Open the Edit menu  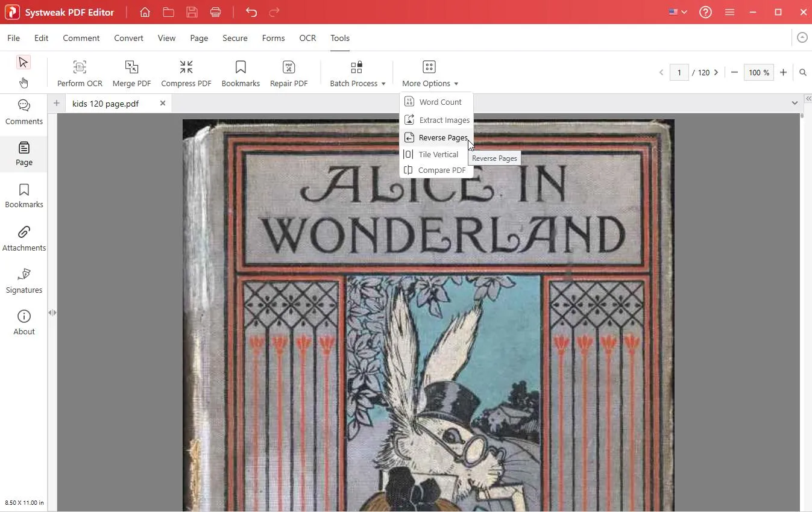41,38
